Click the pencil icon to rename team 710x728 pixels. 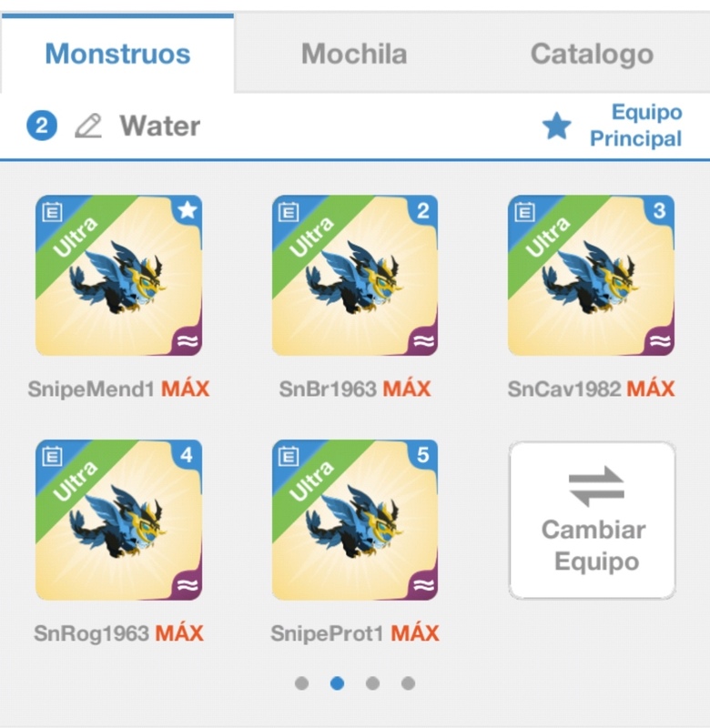pyautogui.click(x=87, y=126)
